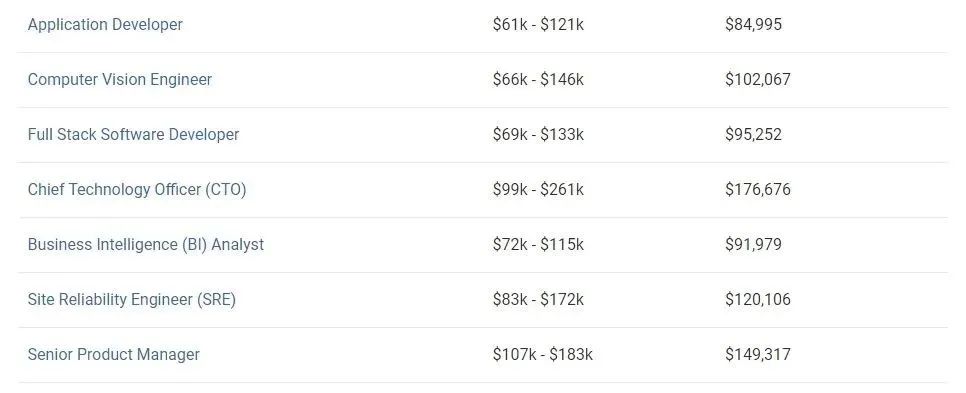Image resolution: width=966 pixels, height=393 pixels.
Task: Open Site Reliability Engineer (SRE) link
Action: pos(132,299)
